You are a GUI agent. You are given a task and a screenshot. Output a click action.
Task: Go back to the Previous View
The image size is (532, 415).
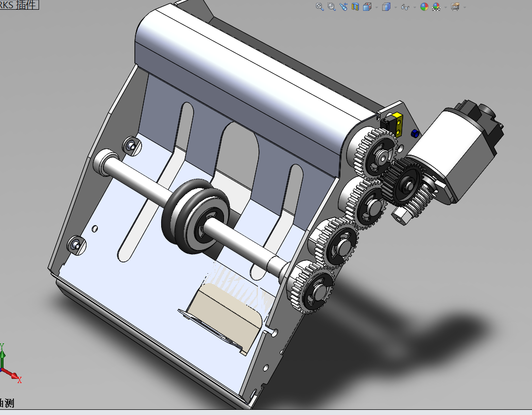[344, 7]
